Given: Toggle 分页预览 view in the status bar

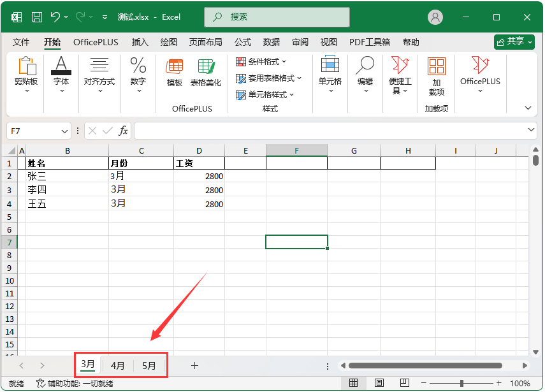Looking at the screenshot, I should click(404, 383).
